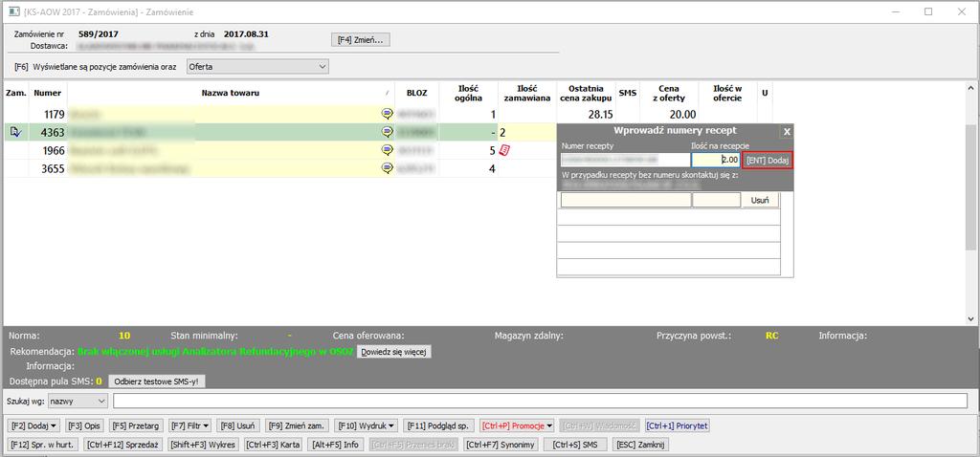This screenshot has width=980, height=457.
Task: Click the main search text field
Action: click(x=540, y=401)
